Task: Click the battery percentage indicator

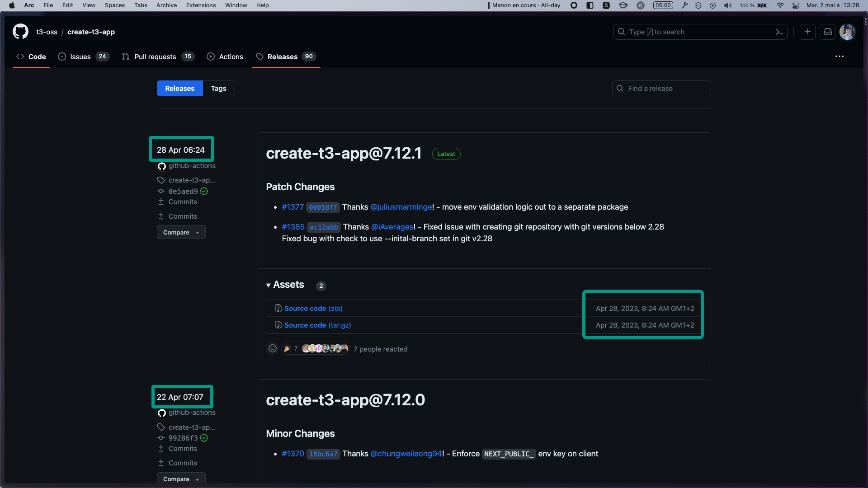Action: click(746, 5)
